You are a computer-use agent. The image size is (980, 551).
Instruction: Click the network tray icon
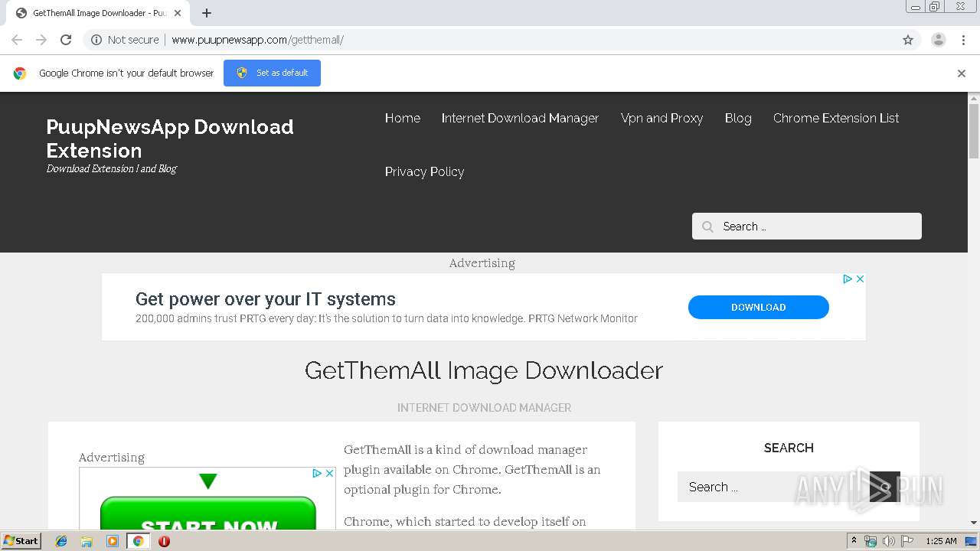871,541
